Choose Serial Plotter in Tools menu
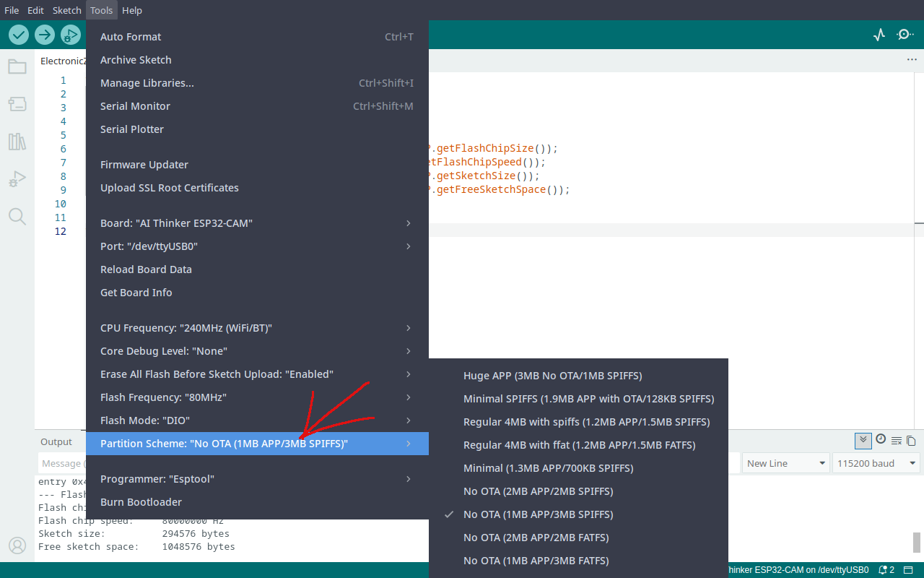This screenshot has height=578, width=924. click(257, 129)
